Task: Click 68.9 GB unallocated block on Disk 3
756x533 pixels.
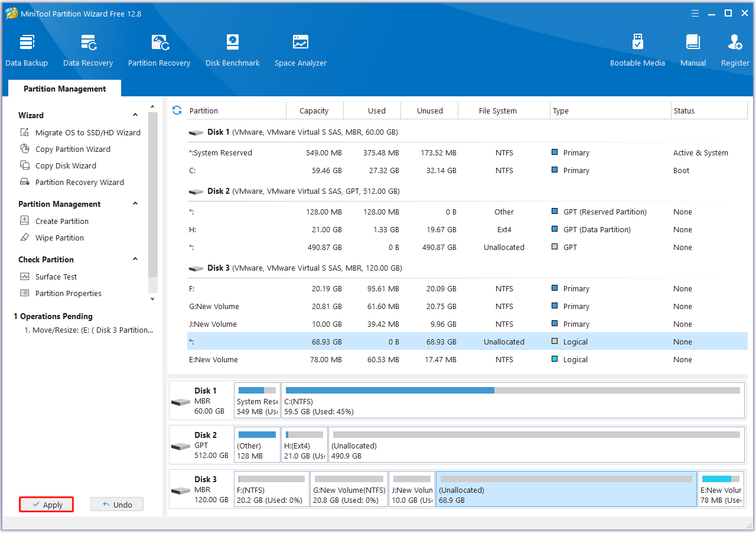Action: point(566,489)
